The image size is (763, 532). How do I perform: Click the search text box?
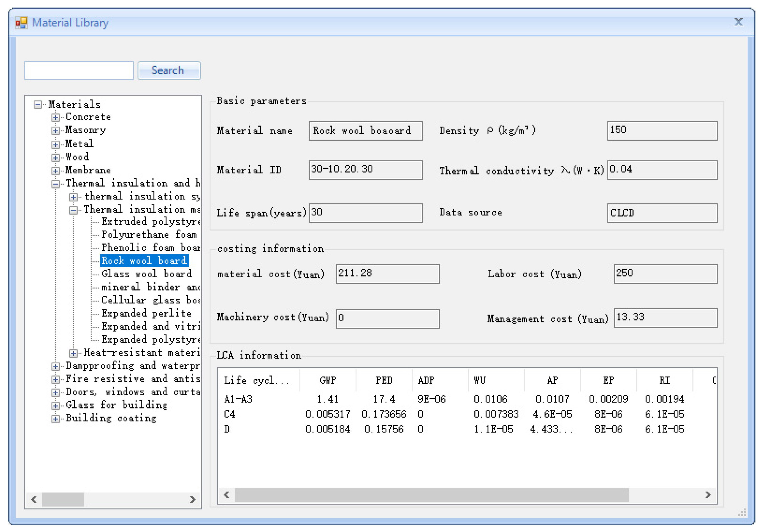(79, 70)
